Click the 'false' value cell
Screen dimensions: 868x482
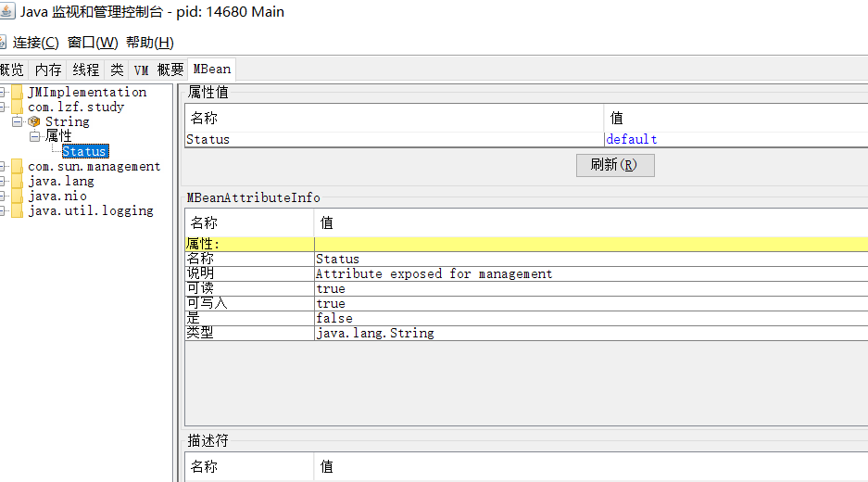pyautogui.click(x=591, y=318)
